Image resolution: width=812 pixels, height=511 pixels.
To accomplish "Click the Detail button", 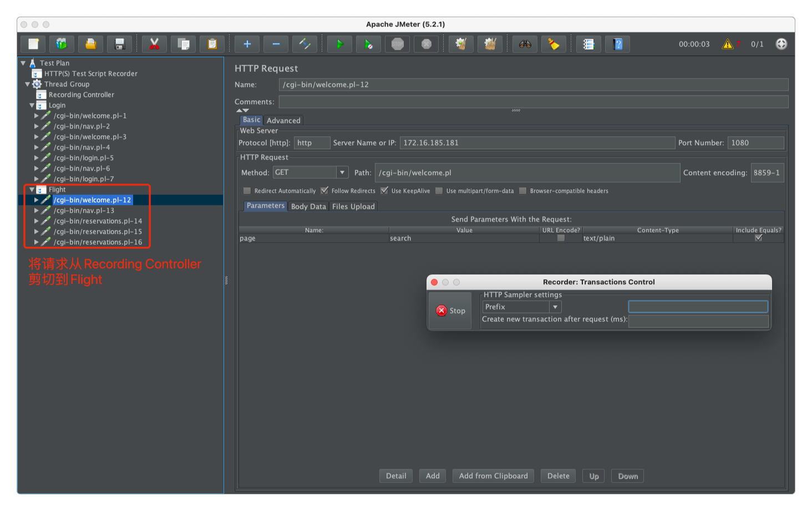I will tap(396, 476).
